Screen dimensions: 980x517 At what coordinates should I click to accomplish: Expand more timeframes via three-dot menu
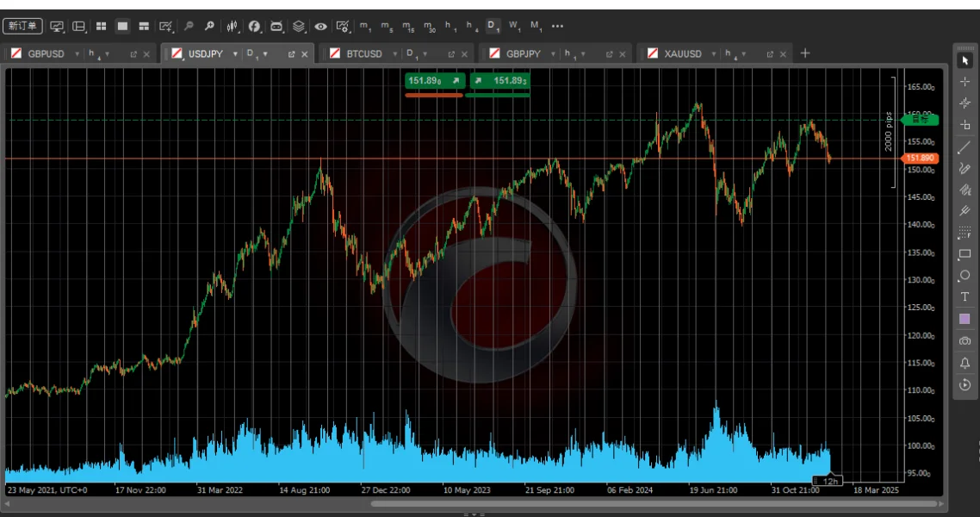coord(557,26)
